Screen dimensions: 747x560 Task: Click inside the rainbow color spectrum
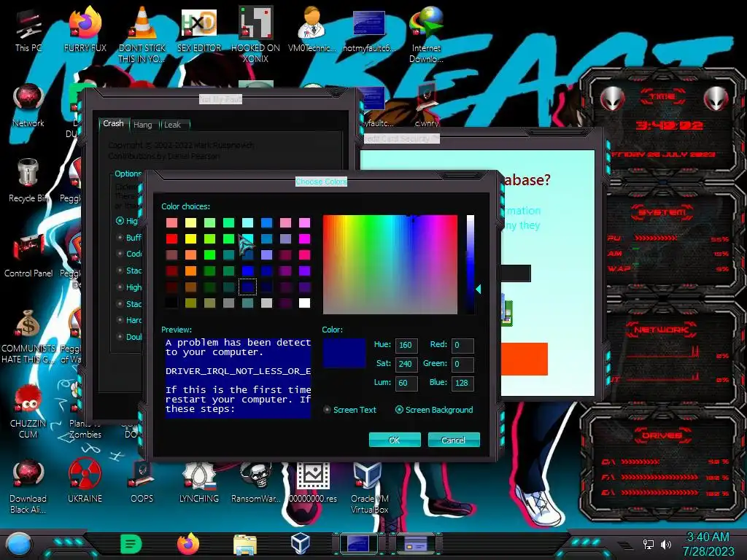click(x=390, y=264)
